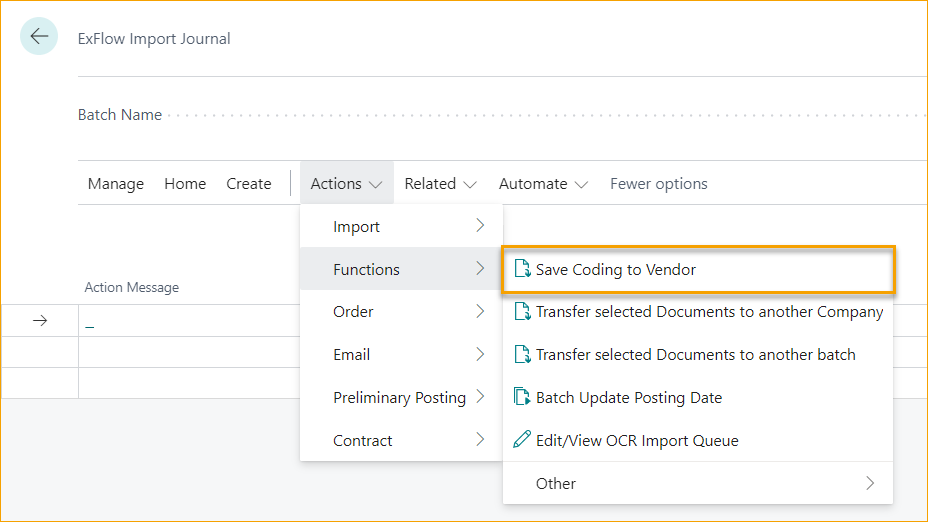Open the Actions dropdown menu
The height and width of the screenshot is (522, 928).
click(347, 183)
